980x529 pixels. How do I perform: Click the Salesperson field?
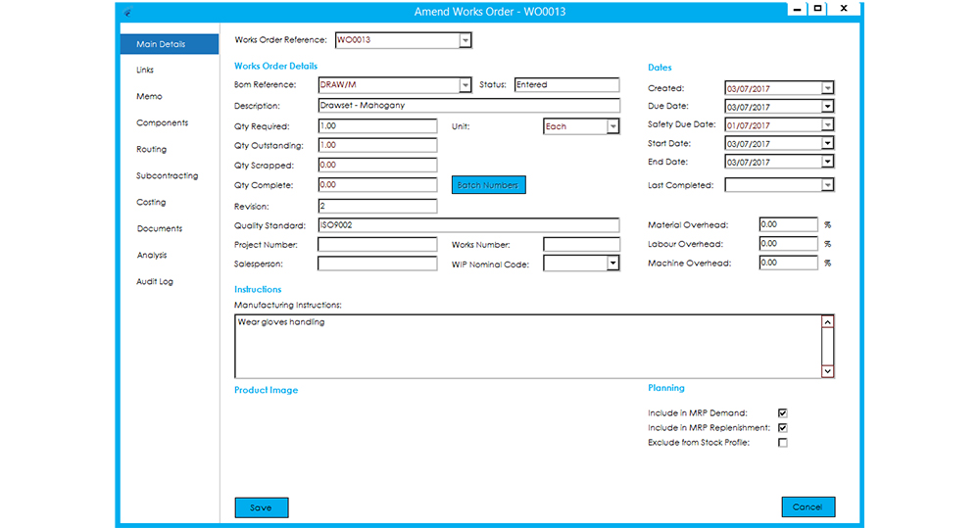377,264
